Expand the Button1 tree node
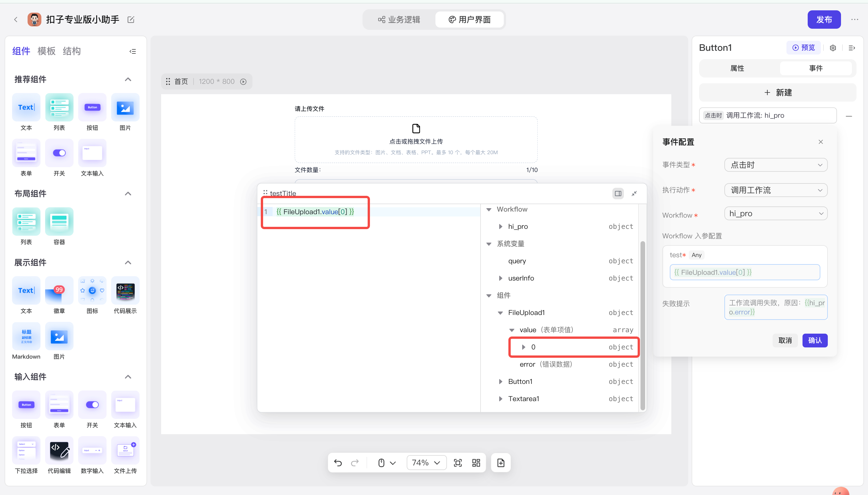This screenshot has width=868, height=495. pos(500,382)
